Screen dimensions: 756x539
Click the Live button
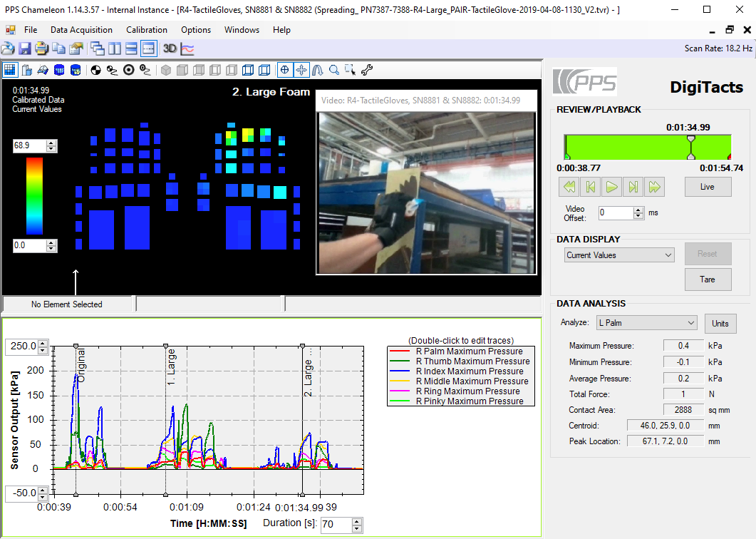pos(708,187)
